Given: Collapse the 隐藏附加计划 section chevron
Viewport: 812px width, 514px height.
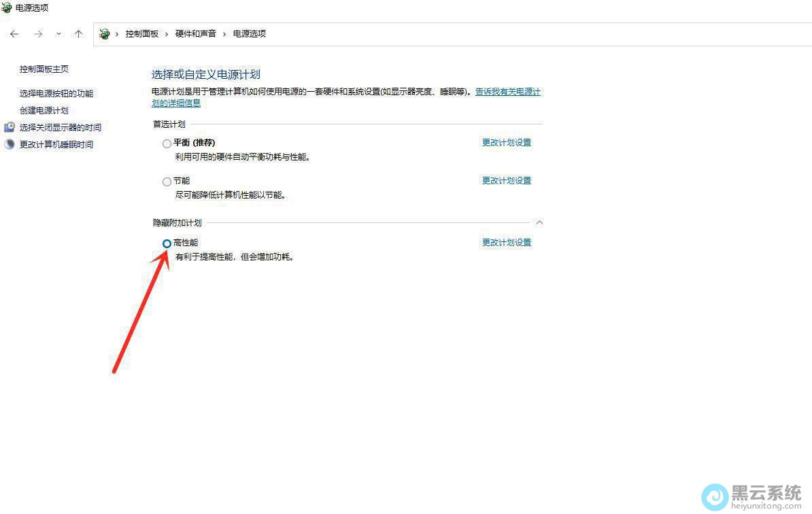Looking at the screenshot, I should coord(539,222).
